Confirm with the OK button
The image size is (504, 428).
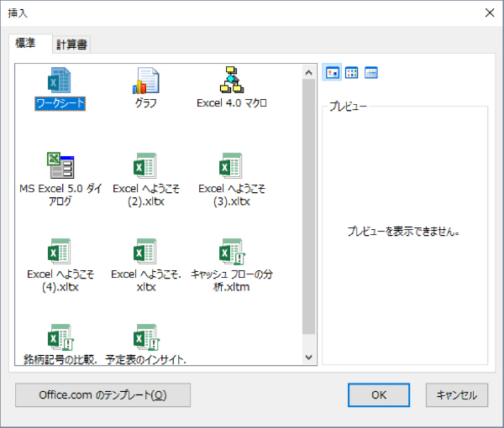(379, 395)
